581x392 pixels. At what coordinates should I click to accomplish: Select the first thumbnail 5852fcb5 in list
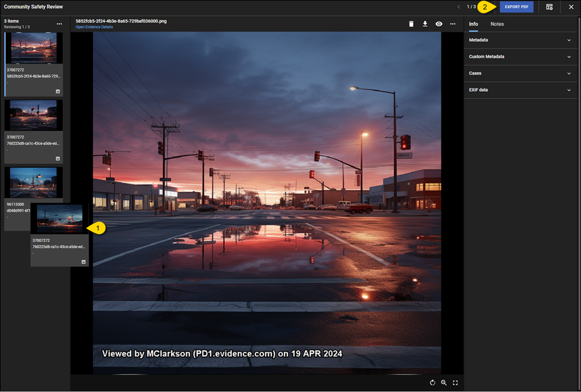33,48
